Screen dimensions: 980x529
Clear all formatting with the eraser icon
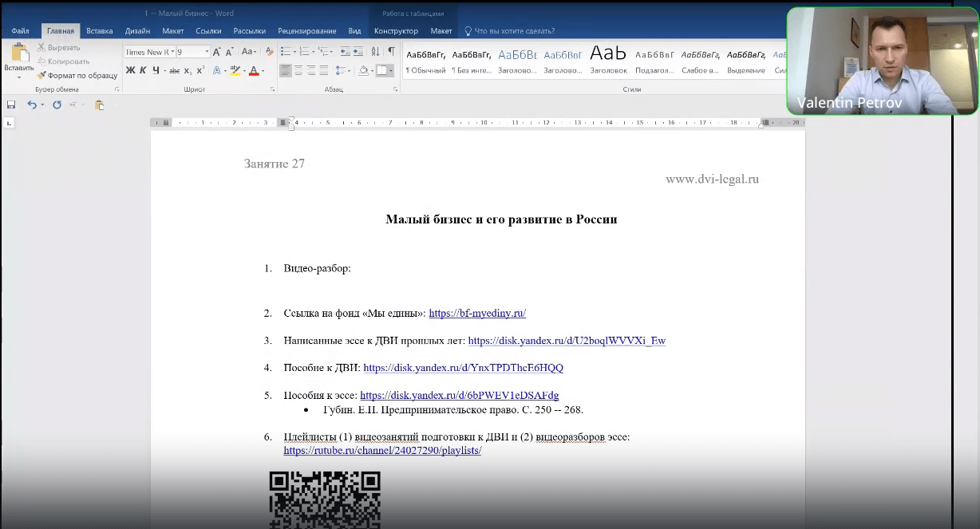coord(270,52)
